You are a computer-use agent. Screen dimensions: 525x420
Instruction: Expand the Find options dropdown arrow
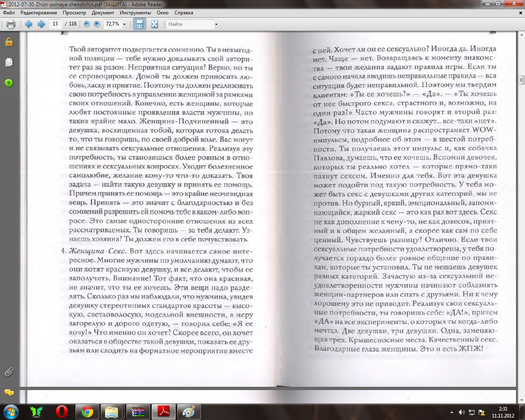tap(216, 24)
